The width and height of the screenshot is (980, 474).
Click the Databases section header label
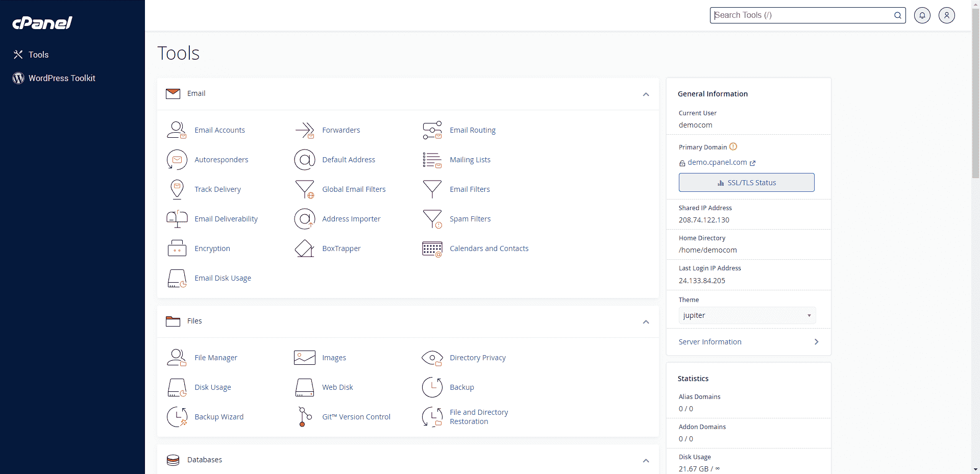pos(205,460)
